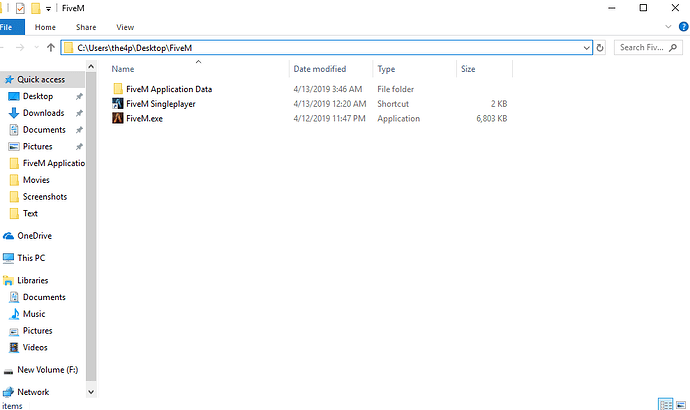Viewport: 690px width, 410px height.
Task: Open FiveM Application folder in sidebar
Action: click(x=53, y=163)
